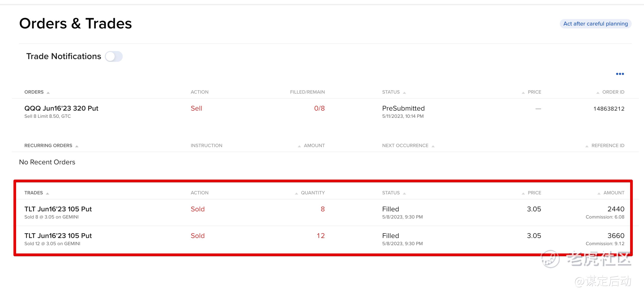Open the QQQ Jun16'23 320 Put order
The width and height of the screenshot is (644, 296).
click(61, 108)
